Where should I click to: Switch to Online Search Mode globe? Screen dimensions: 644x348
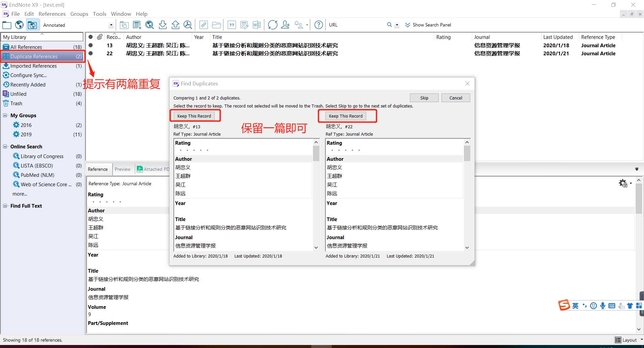point(19,25)
